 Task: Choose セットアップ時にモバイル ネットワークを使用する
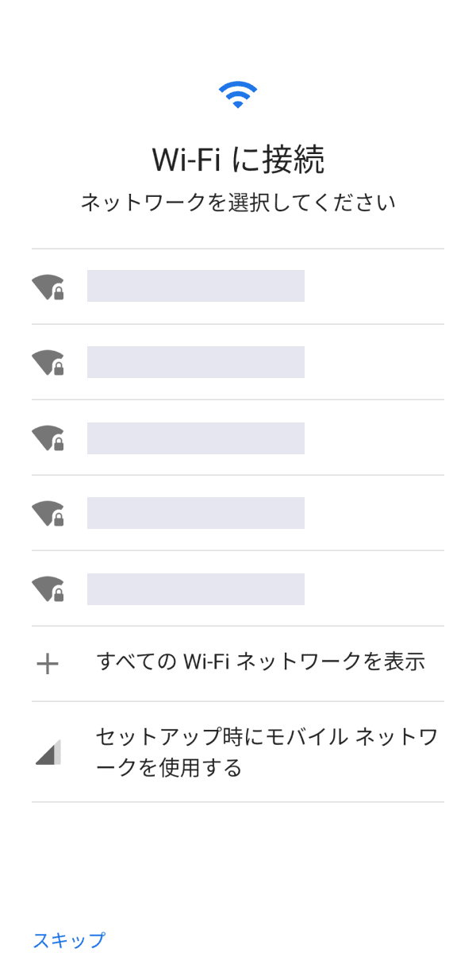(x=266, y=751)
